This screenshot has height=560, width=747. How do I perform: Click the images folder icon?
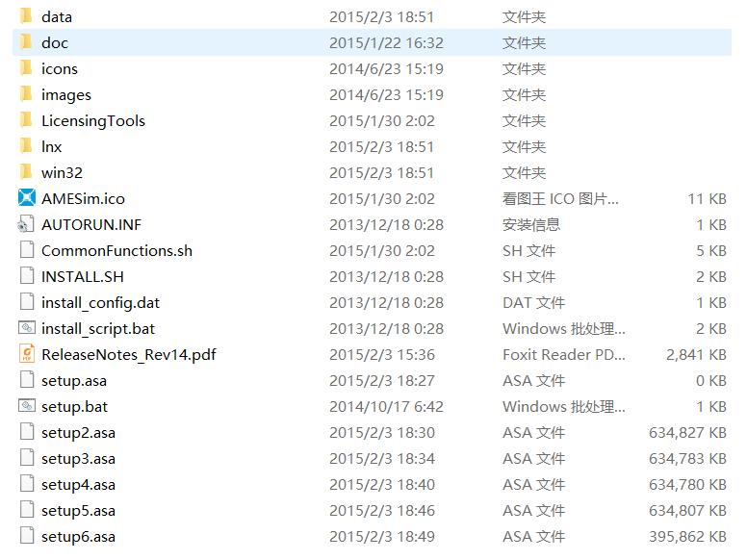pyautogui.click(x=27, y=93)
